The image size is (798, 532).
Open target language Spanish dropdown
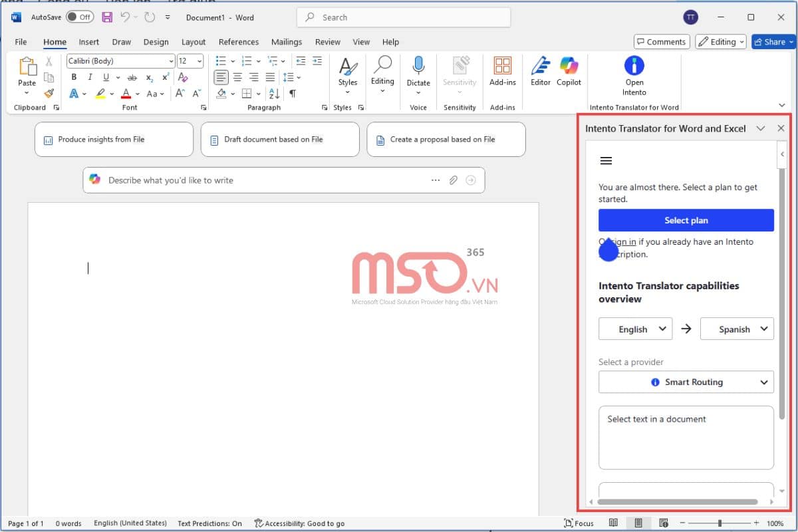coord(737,329)
